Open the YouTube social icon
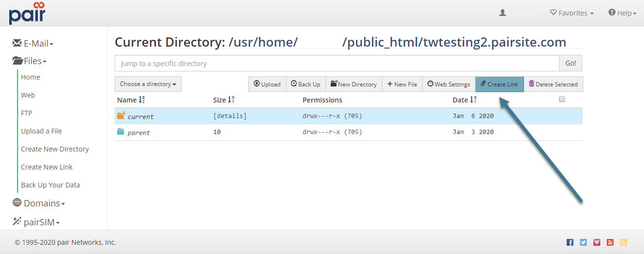This screenshot has width=644, height=254. 610,242
